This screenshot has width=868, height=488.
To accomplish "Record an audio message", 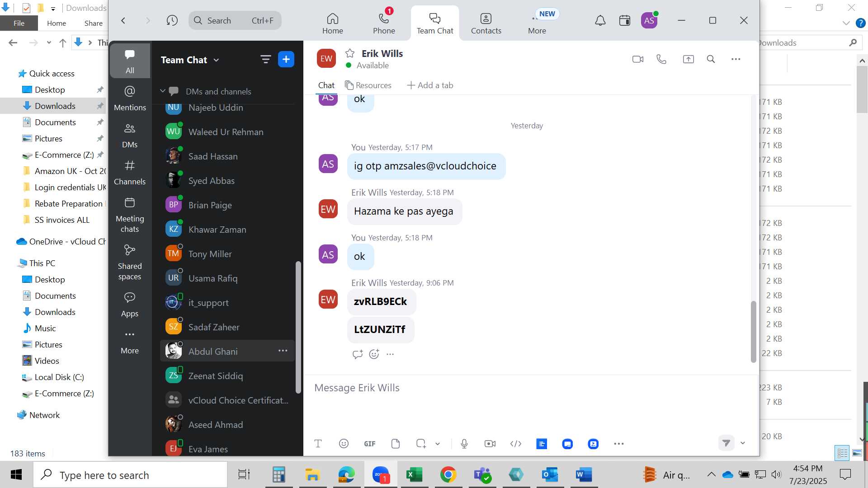I will tap(464, 444).
